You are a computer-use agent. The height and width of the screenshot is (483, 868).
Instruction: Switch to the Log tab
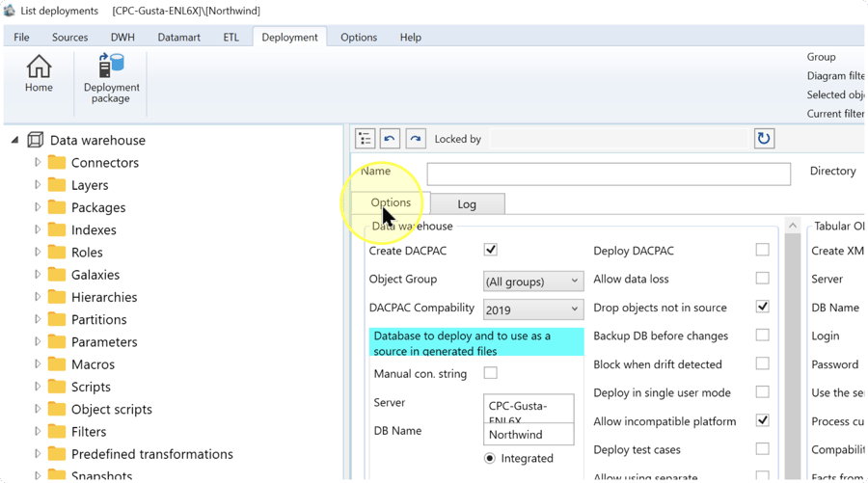(x=467, y=204)
